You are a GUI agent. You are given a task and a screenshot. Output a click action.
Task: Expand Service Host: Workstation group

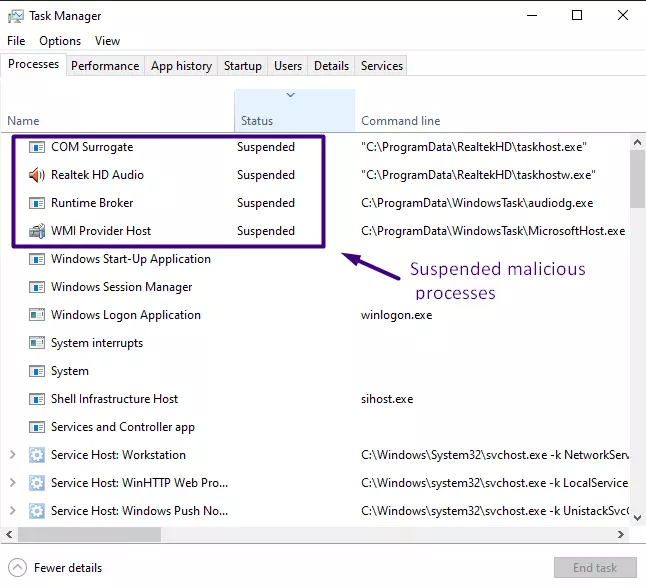[x=13, y=455]
